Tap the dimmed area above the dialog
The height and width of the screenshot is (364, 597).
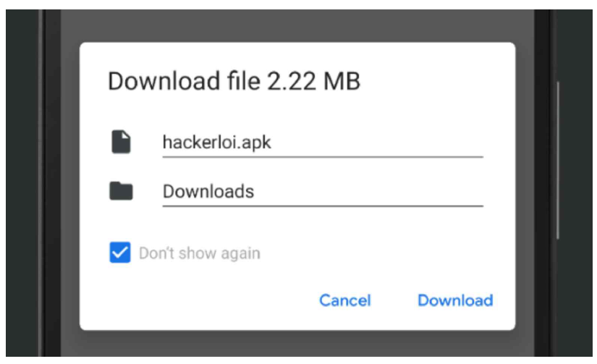(297, 25)
